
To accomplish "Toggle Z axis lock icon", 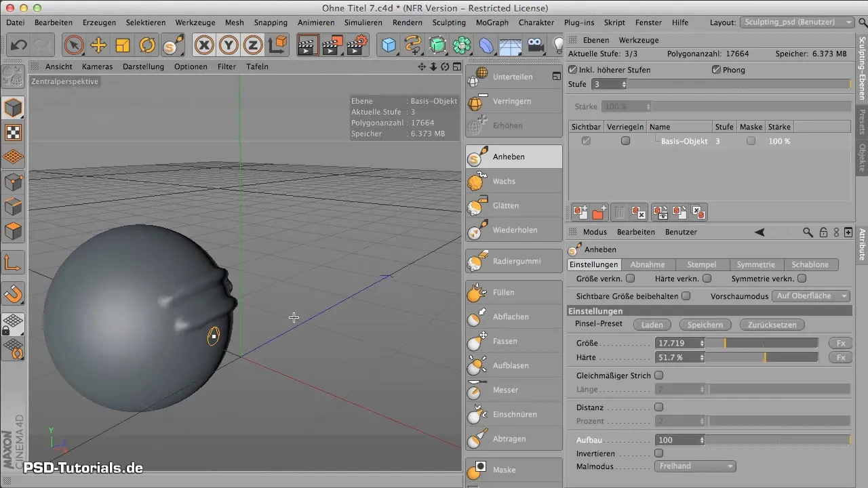I will (x=253, y=45).
